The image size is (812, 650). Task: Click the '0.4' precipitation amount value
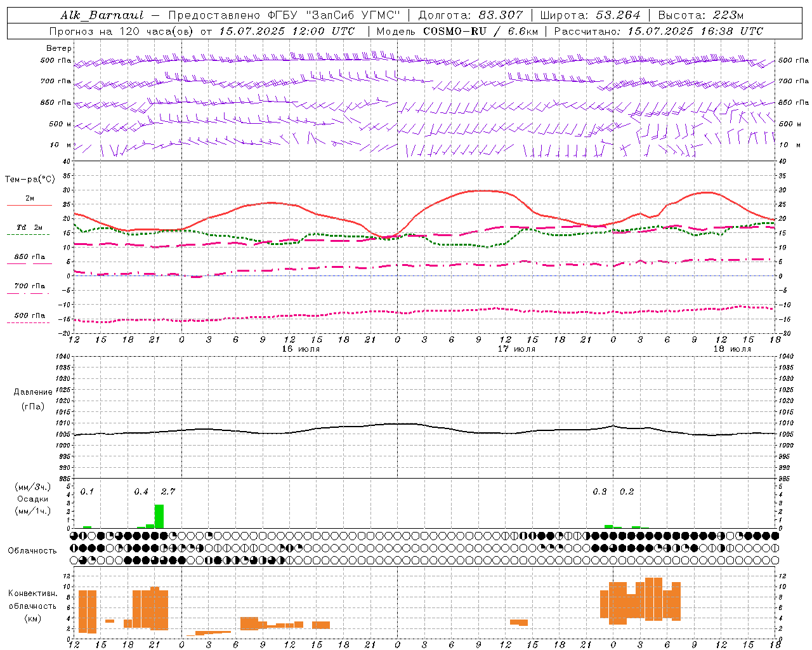[141, 492]
